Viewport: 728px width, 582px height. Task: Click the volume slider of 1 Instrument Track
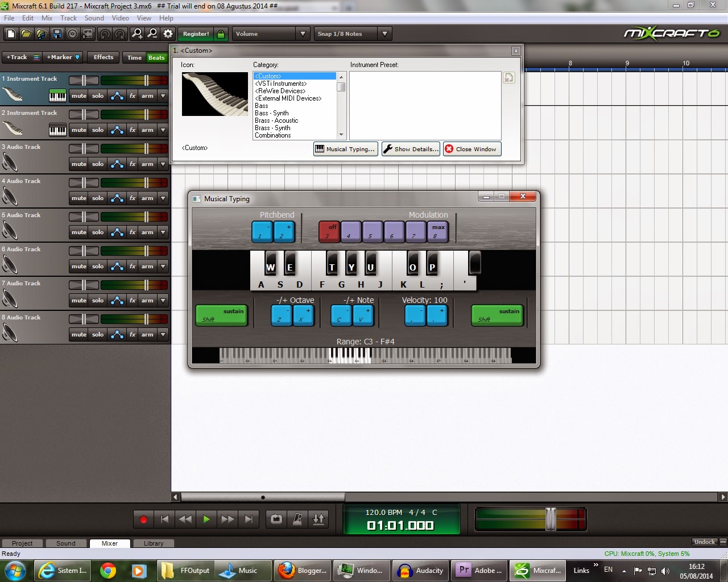[x=146, y=81]
